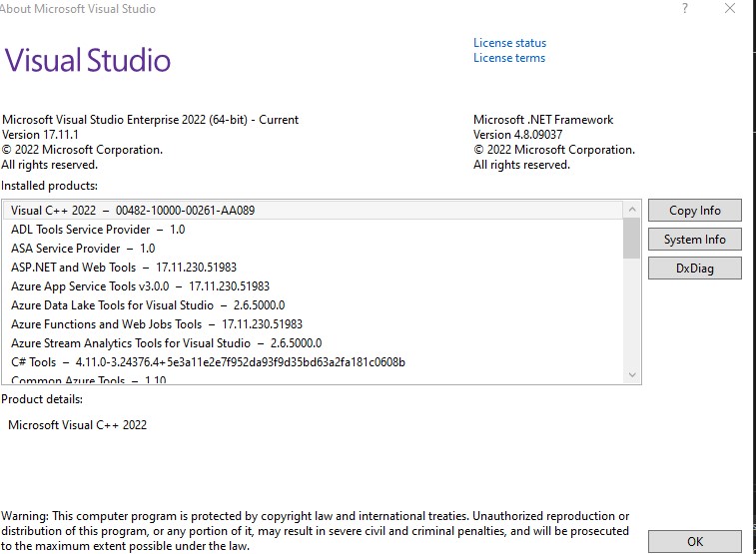Click the Version 17.11.1 text
The width and height of the screenshot is (756, 554).
pos(40,135)
